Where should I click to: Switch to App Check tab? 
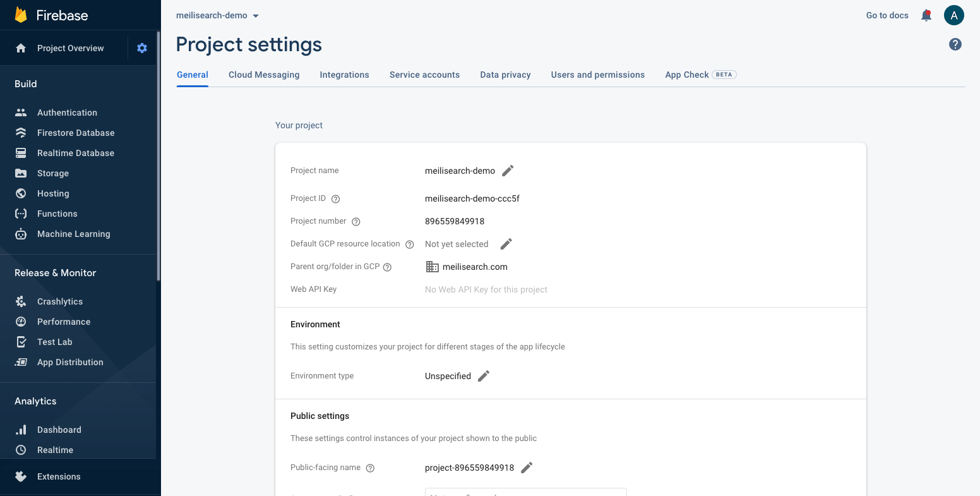700,75
